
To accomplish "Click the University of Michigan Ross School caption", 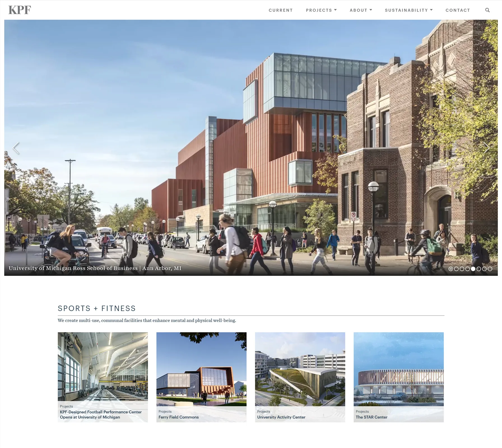I will coord(95,268).
